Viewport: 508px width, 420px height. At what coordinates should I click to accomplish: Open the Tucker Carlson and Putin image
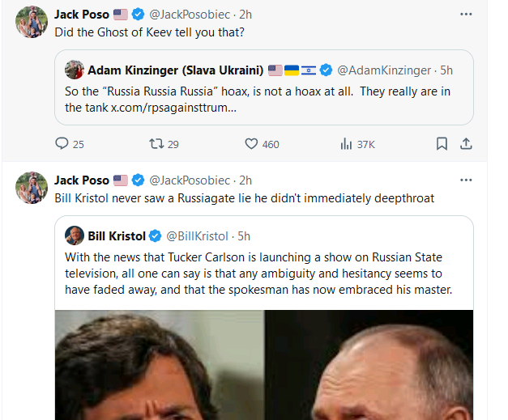(x=264, y=364)
